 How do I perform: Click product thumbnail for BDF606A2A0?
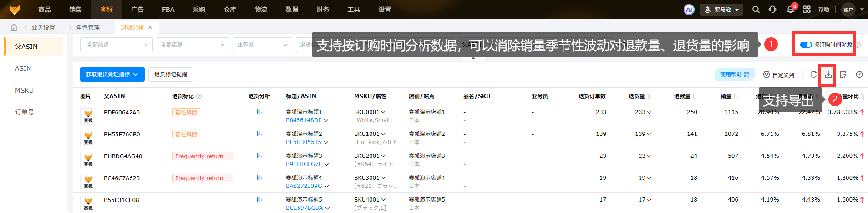click(88, 116)
